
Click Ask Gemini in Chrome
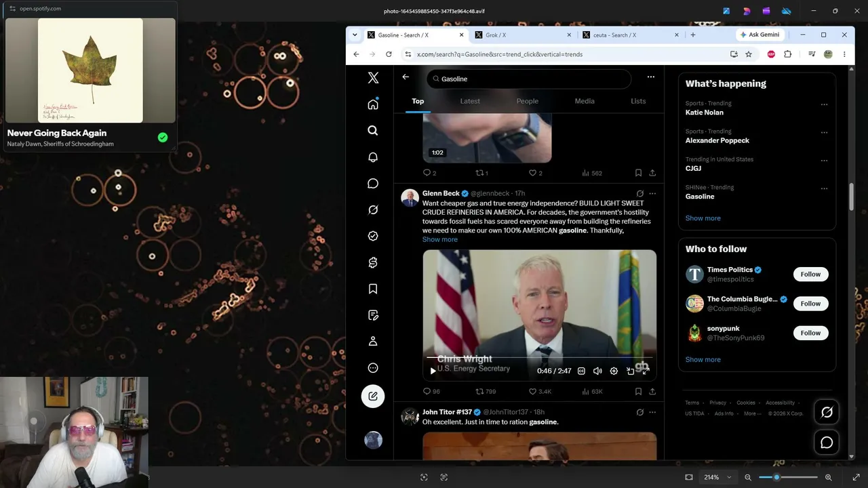tap(760, 35)
